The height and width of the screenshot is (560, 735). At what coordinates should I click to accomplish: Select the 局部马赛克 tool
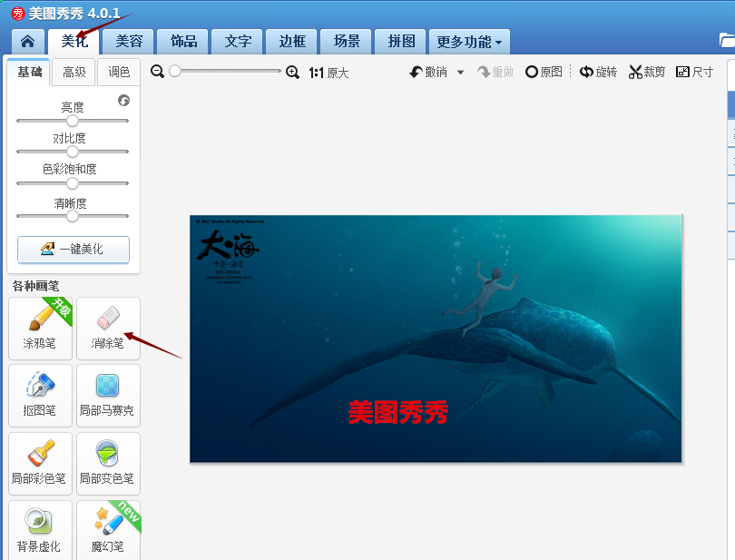[108, 396]
